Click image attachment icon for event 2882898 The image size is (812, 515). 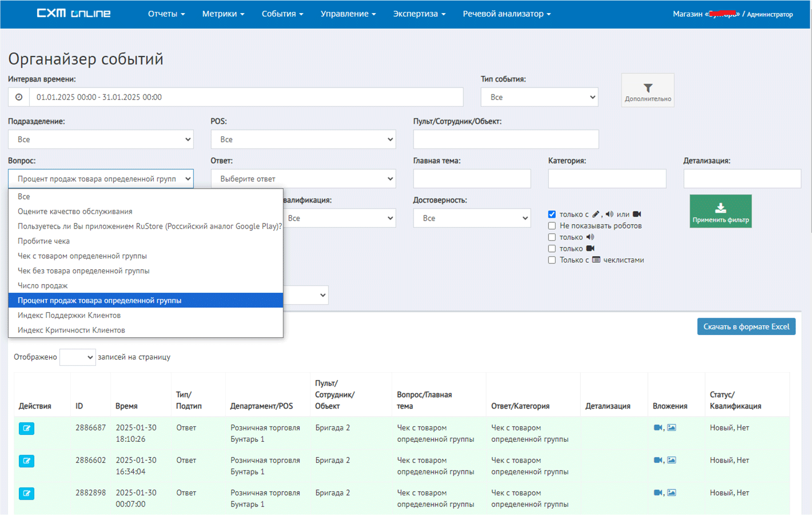click(x=672, y=493)
